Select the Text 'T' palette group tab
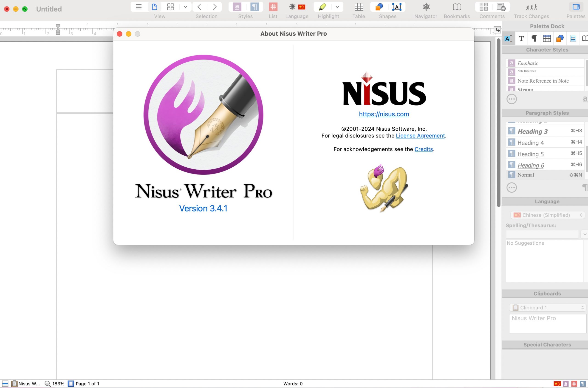Screen dimensions: 588x388 tap(521, 38)
